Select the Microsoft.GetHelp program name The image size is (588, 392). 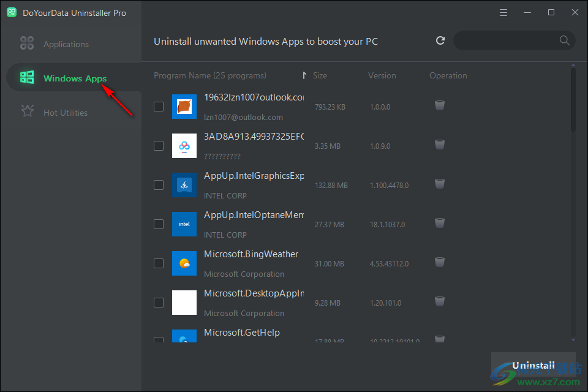point(242,333)
